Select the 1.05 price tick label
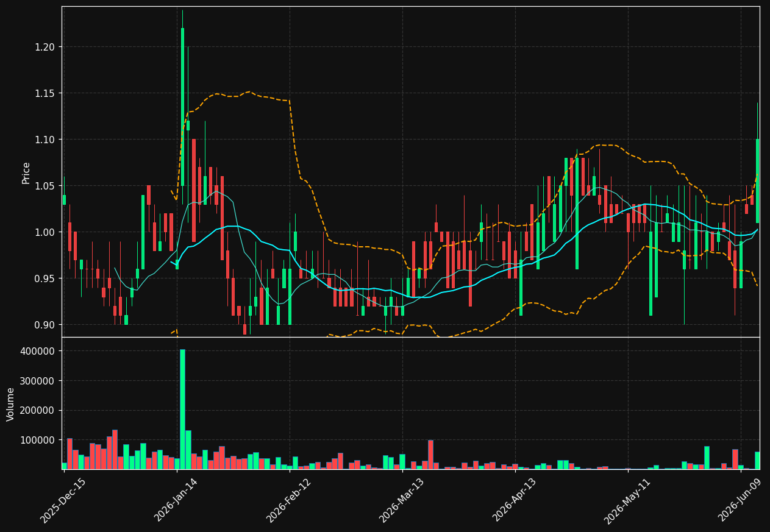770x532 pixels. pos(44,186)
